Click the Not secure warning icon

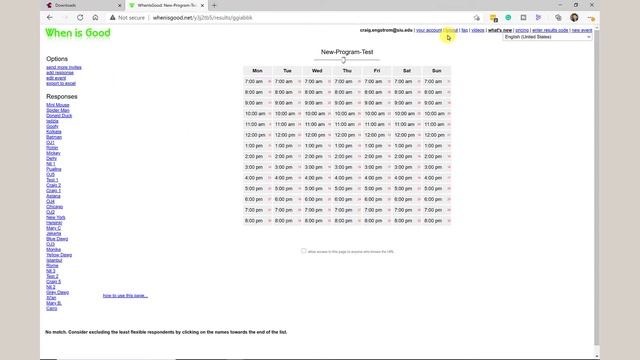point(113,18)
